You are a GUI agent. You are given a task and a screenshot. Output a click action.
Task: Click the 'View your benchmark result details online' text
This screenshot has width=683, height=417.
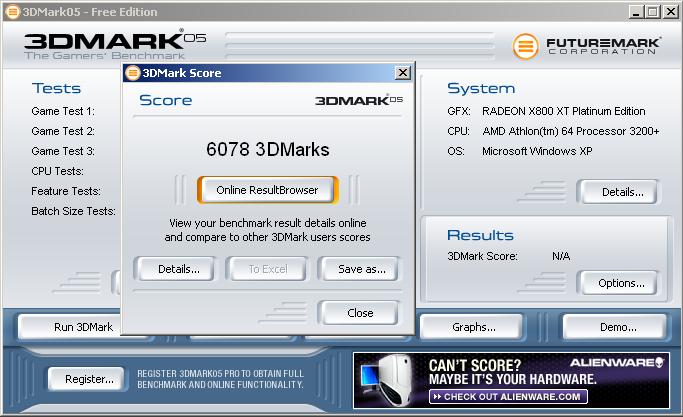coord(267,223)
